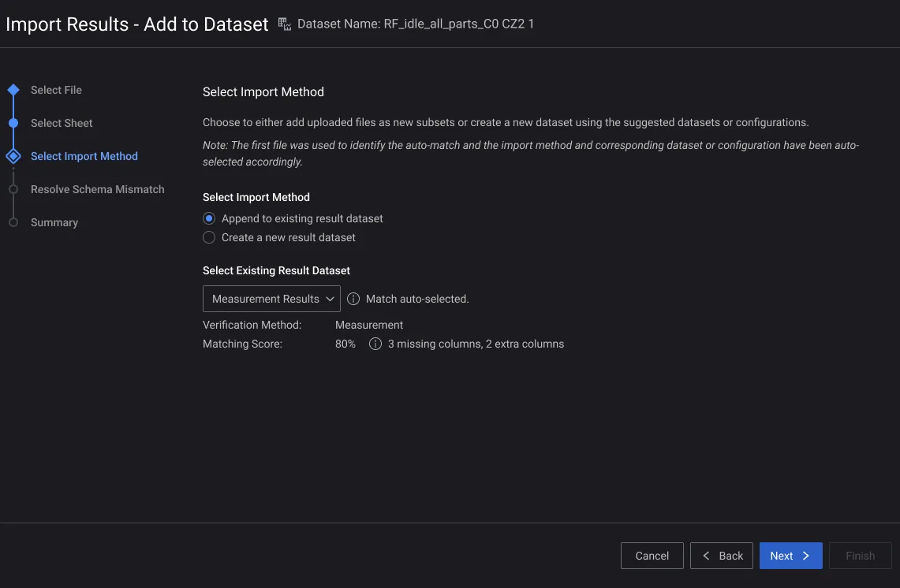The width and height of the screenshot is (900, 588).
Task: Open the Measurement Results dropdown
Action: pos(271,299)
